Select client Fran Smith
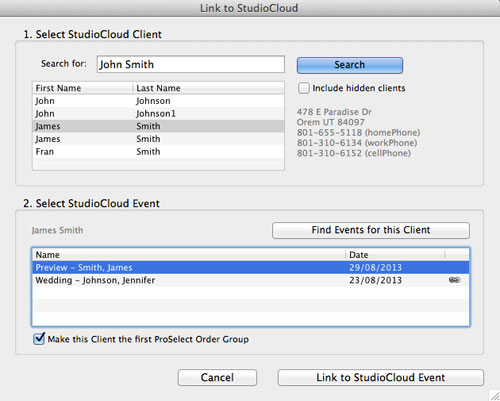This screenshot has height=401, width=500. point(158,152)
